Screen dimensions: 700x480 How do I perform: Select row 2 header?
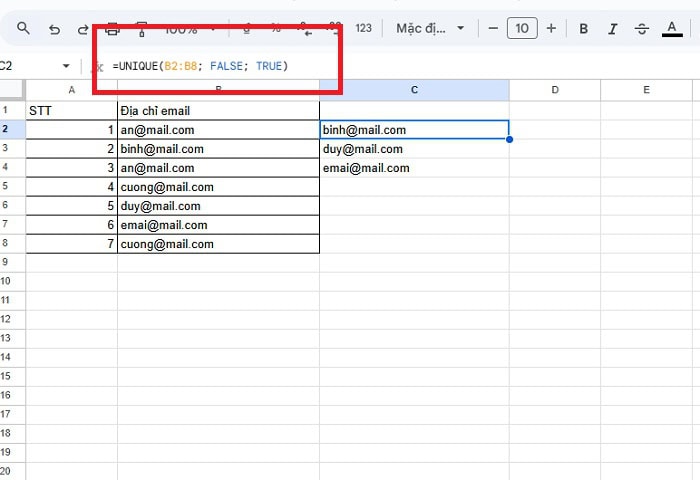[12, 129]
